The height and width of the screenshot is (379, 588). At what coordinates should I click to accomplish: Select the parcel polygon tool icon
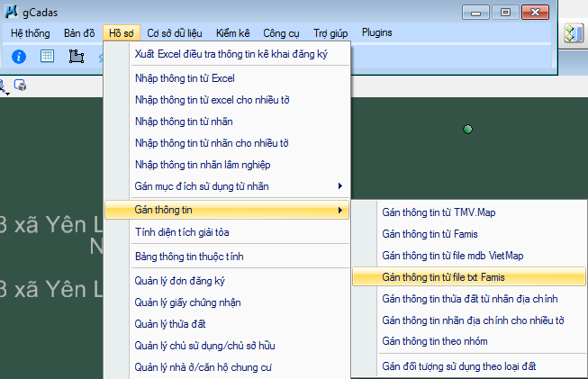tap(76, 56)
